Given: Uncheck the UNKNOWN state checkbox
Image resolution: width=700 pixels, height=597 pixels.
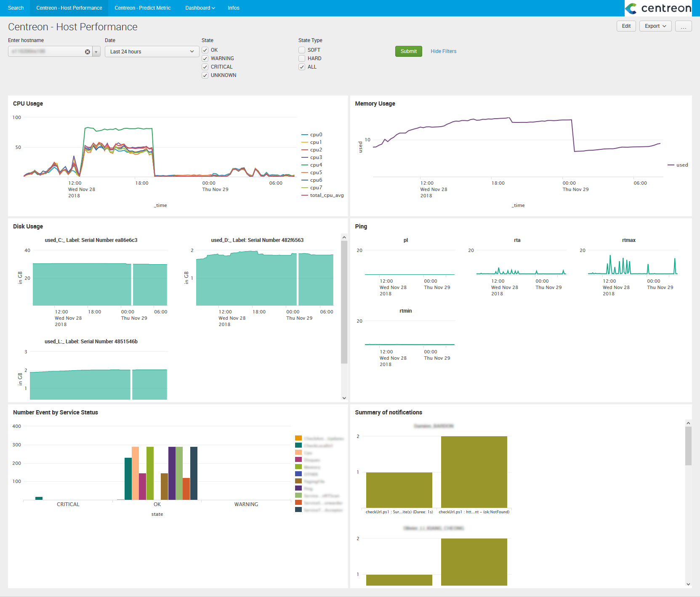Looking at the screenshot, I should 205,75.
